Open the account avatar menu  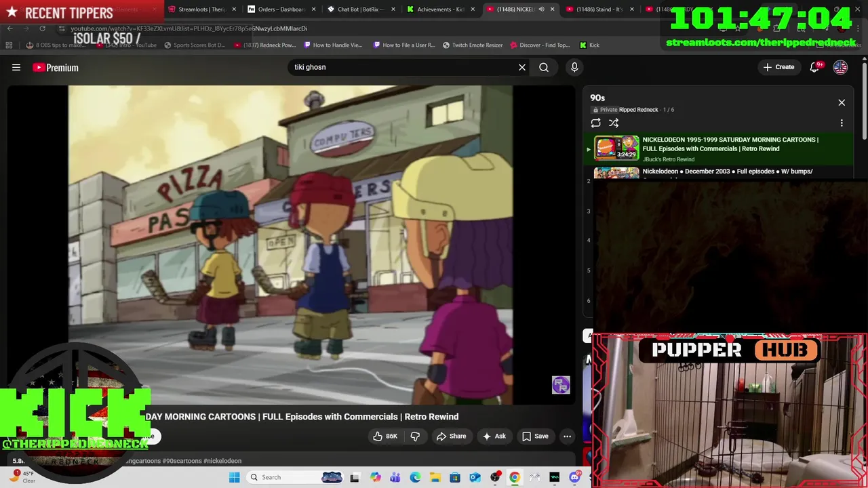pos(840,67)
